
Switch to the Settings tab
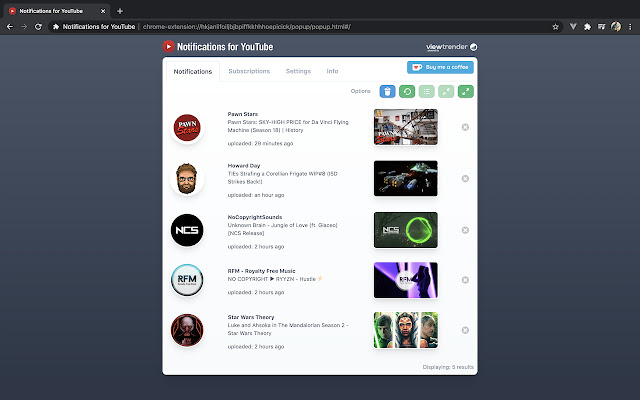[x=298, y=71]
